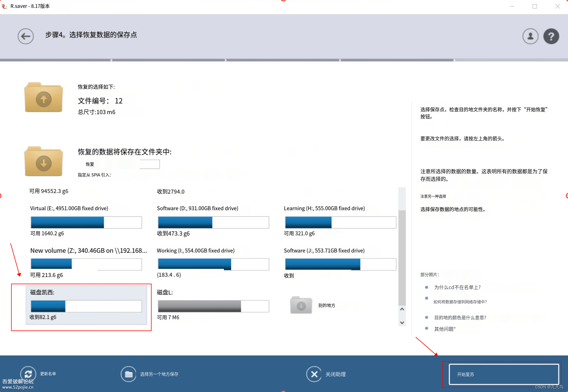Screen dimensions: 568x392
Task: Click the drive list scrollbar thumb
Action: click(x=402, y=258)
